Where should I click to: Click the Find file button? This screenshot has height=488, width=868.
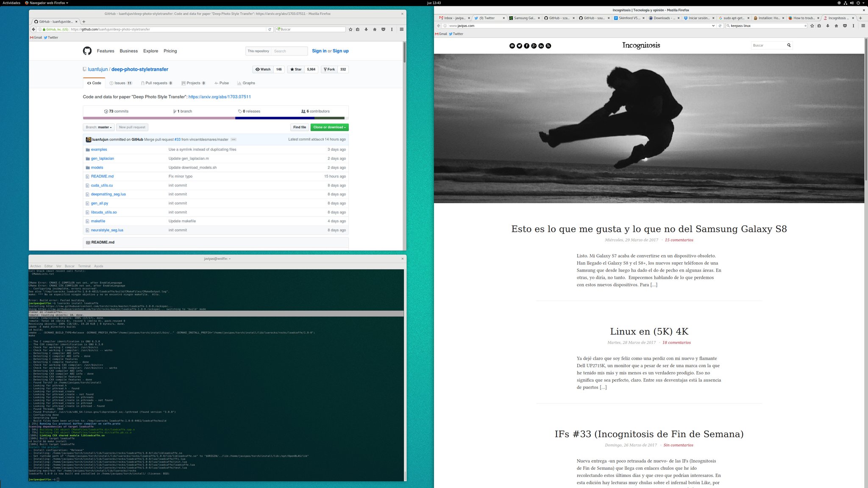299,127
